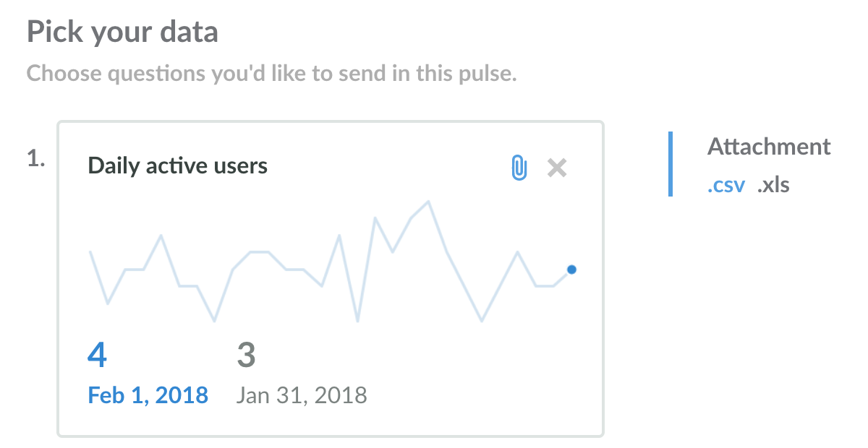Click the tallest peak of the sparkline
The width and height of the screenshot is (868, 448).
pyautogui.click(x=430, y=202)
